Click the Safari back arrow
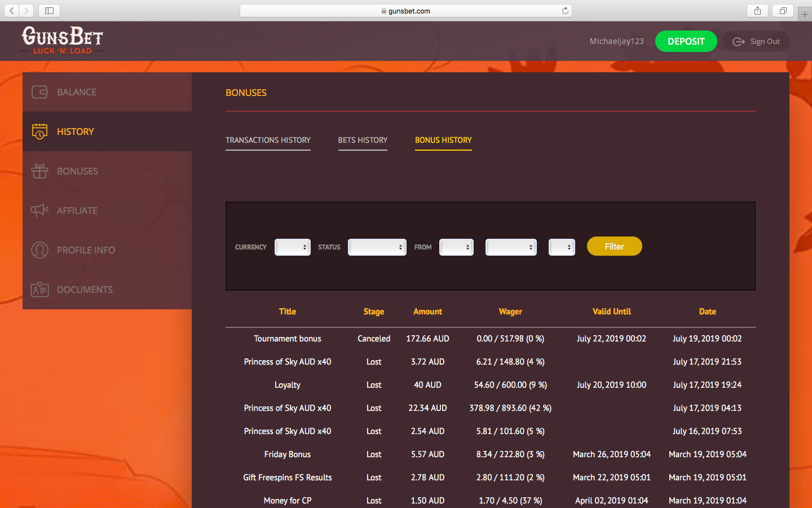The height and width of the screenshot is (508, 812). (x=12, y=11)
